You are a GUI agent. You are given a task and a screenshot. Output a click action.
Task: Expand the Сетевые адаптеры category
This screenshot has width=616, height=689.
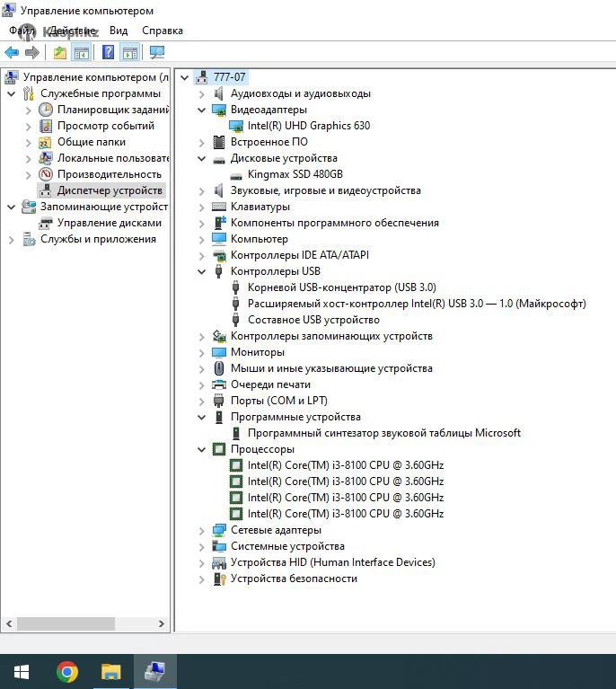[x=202, y=530]
